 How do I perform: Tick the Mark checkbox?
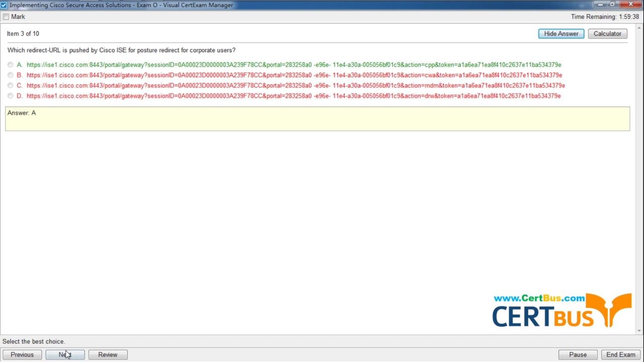[6, 17]
